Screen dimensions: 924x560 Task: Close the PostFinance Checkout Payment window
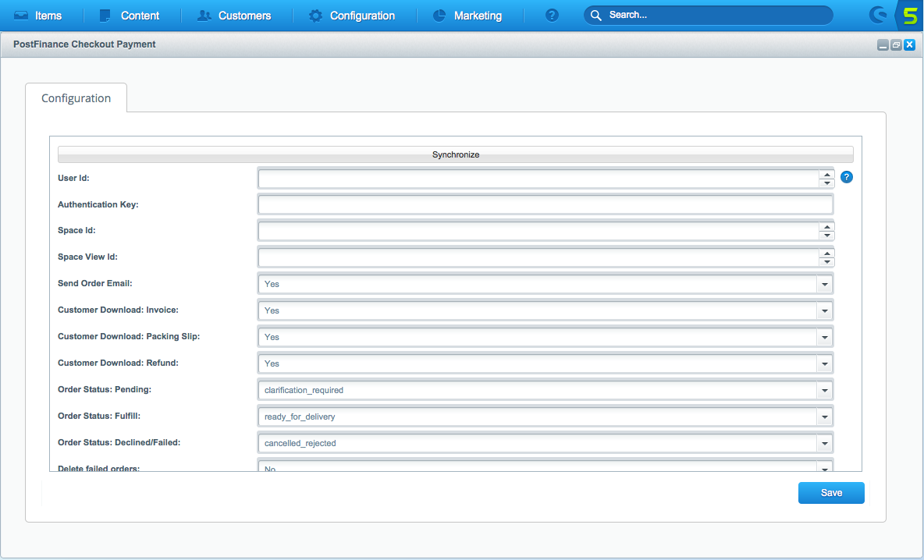point(909,44)
